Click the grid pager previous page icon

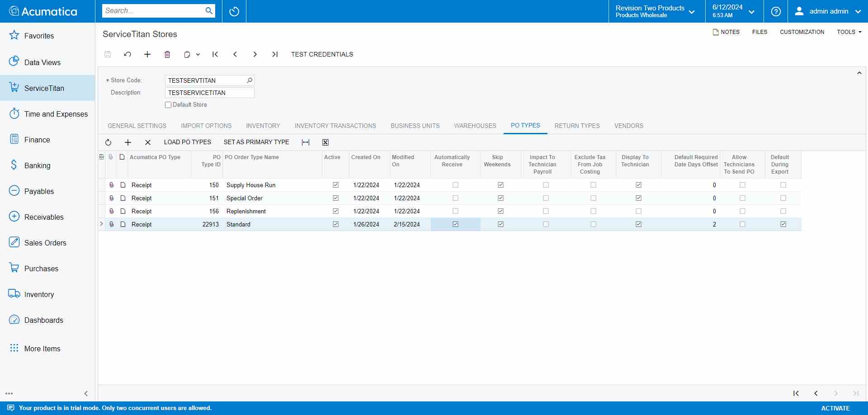816,393
